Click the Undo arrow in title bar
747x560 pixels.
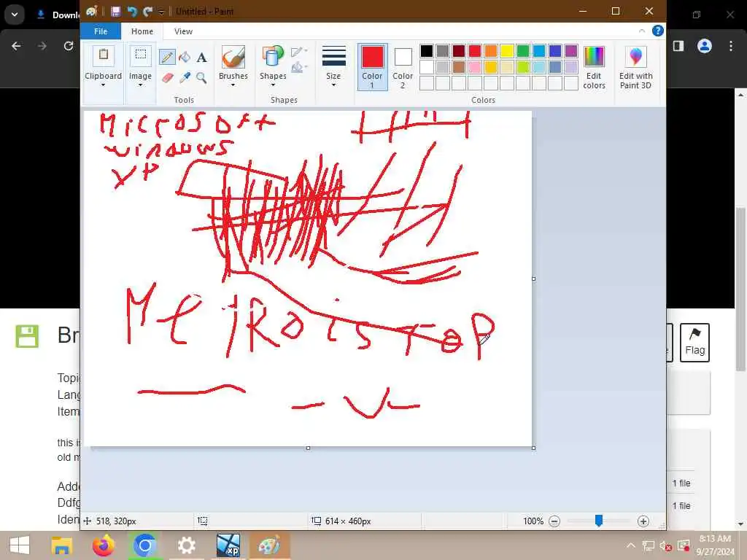pyautogui.click(x=132, y=12)
